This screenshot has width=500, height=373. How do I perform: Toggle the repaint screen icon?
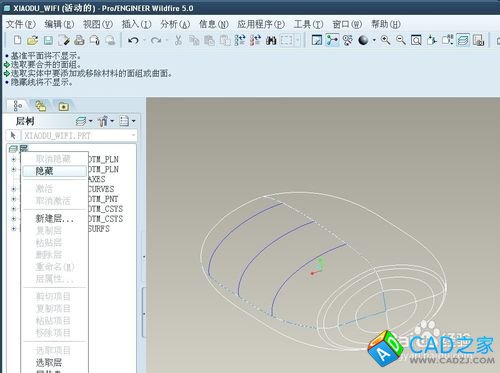pos(316,40)
